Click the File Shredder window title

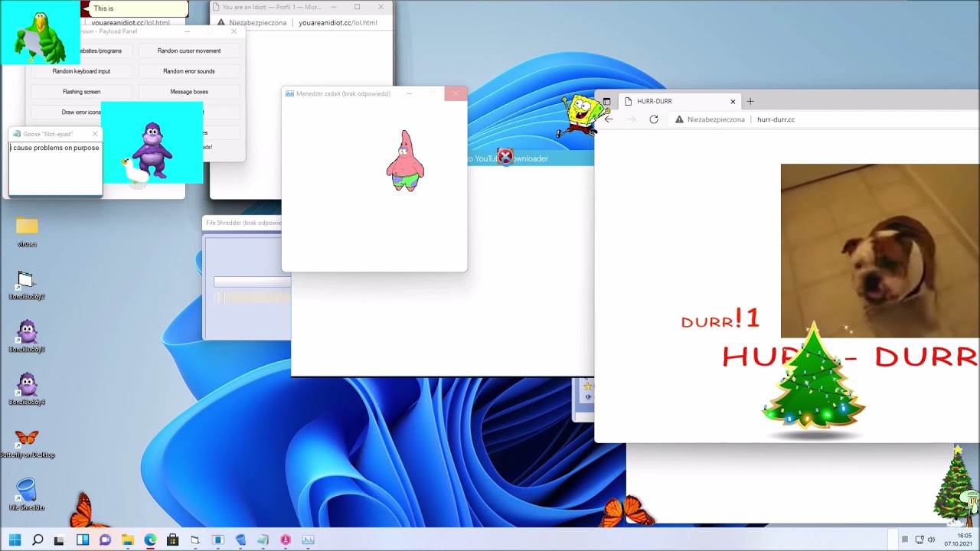pyautogui.click(x=243, y=223)
